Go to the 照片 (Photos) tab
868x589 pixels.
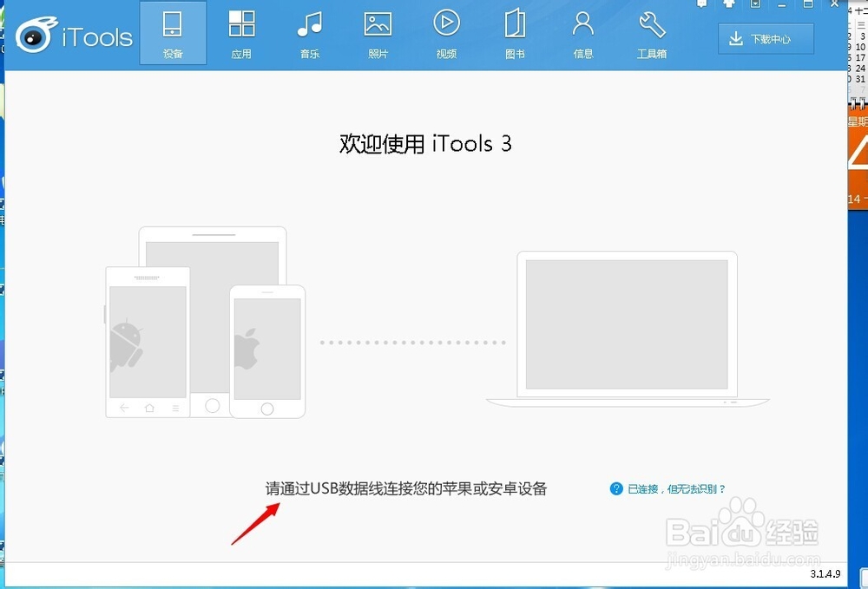(378, 33)
